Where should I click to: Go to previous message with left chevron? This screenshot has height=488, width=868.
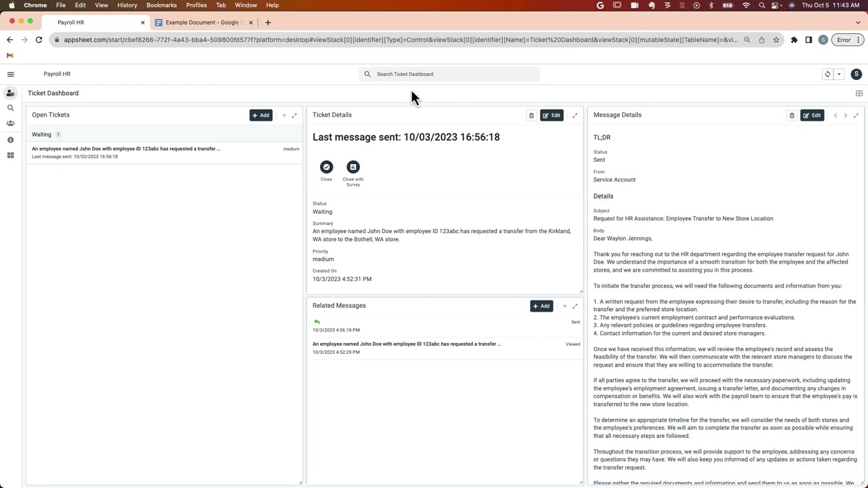(x=835, y=115)
